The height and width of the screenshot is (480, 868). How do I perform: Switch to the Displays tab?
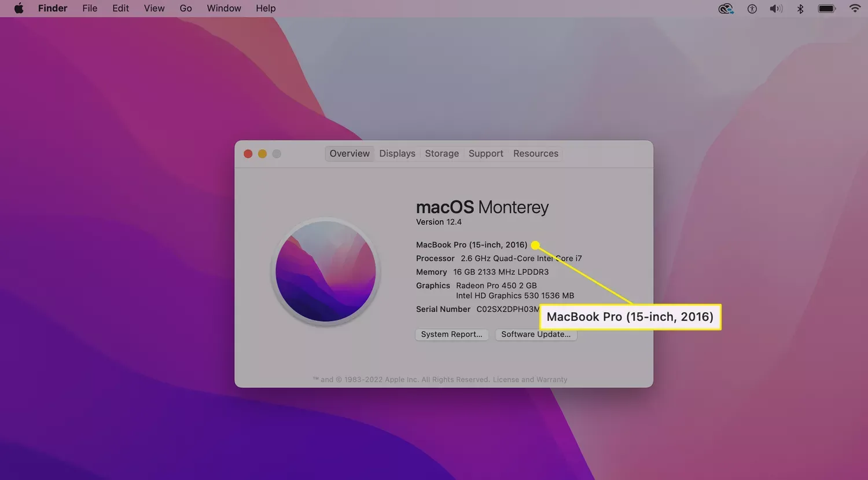(397, 153)
